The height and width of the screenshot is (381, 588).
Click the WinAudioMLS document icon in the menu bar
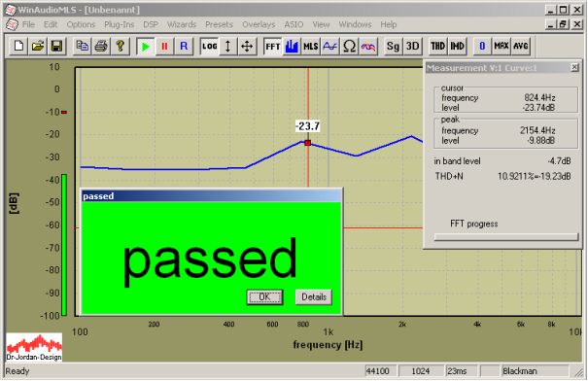pyautogui.click(x=12, y=24)
